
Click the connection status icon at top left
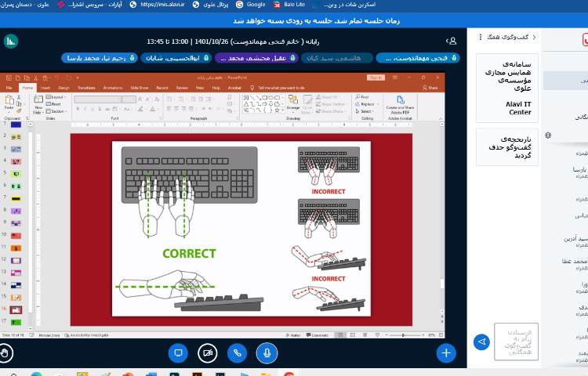11,41
